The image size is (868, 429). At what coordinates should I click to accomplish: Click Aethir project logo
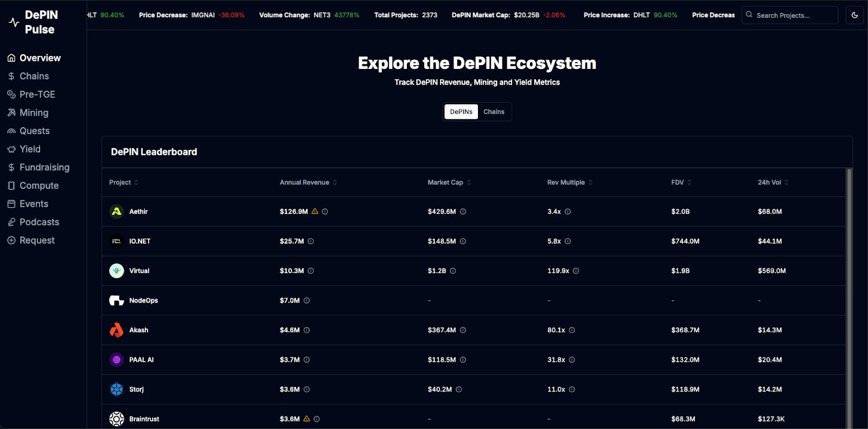click(117, 212)
